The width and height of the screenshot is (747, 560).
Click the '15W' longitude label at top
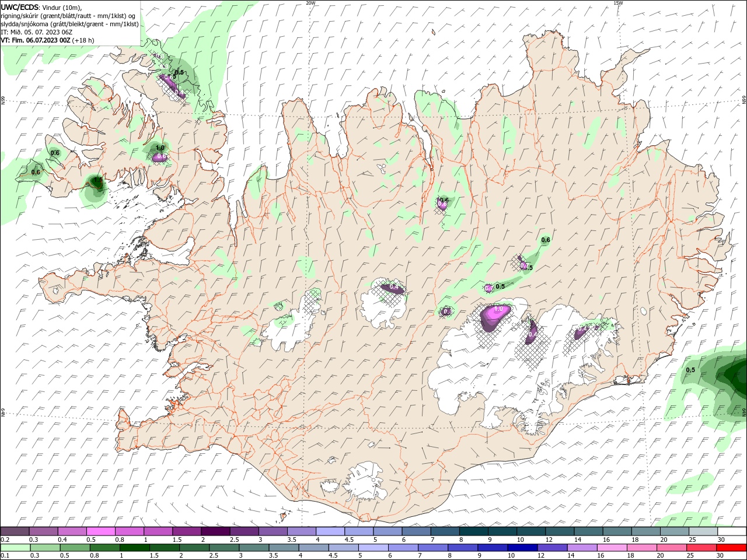click(618, 3)
